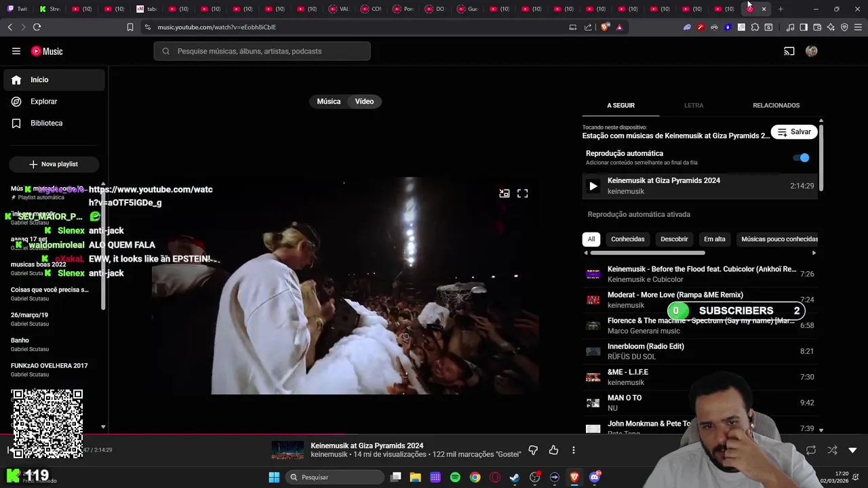Enter fullscreen on the video player
Screen dimensions: 868x488
pyautogui.click(x=522, y=193)
